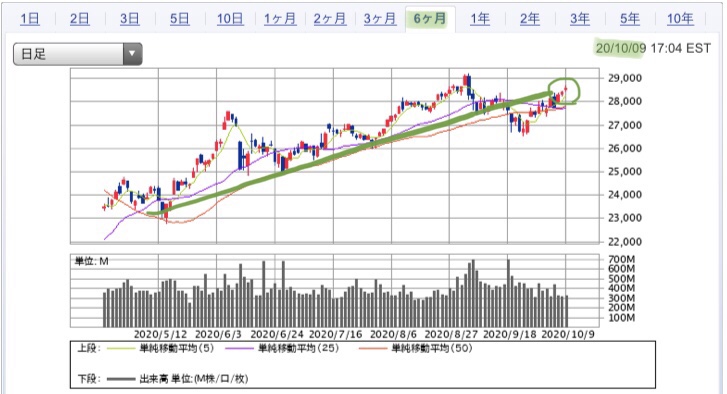Open the 5日 chart range
This screenshot has height=394, width=727.
tap(179, 19)
